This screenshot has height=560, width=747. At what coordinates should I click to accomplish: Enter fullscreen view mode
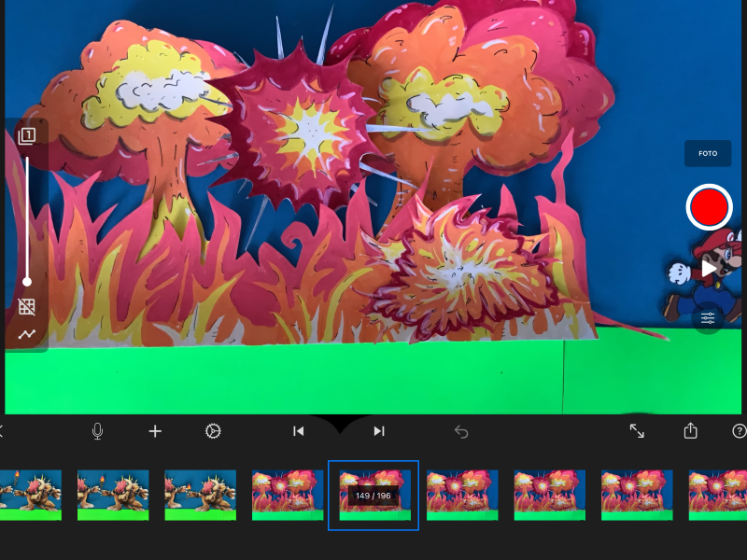(638, 431)
